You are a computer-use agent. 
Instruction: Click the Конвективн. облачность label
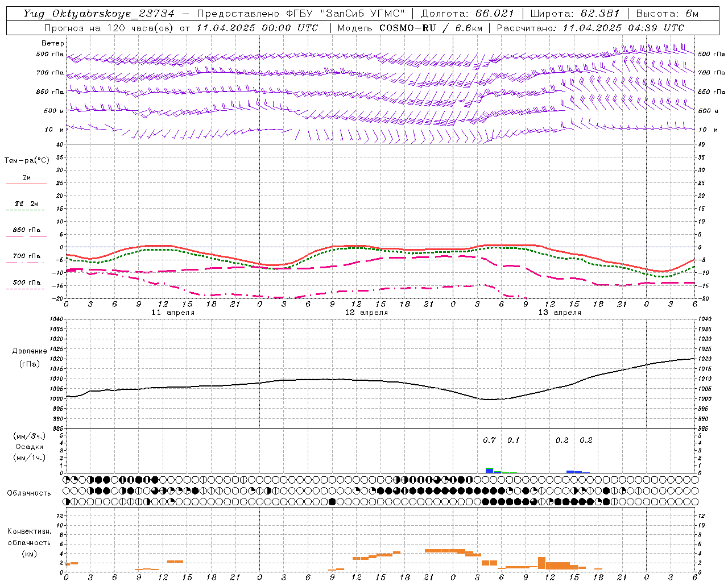[x=29, y=537]
